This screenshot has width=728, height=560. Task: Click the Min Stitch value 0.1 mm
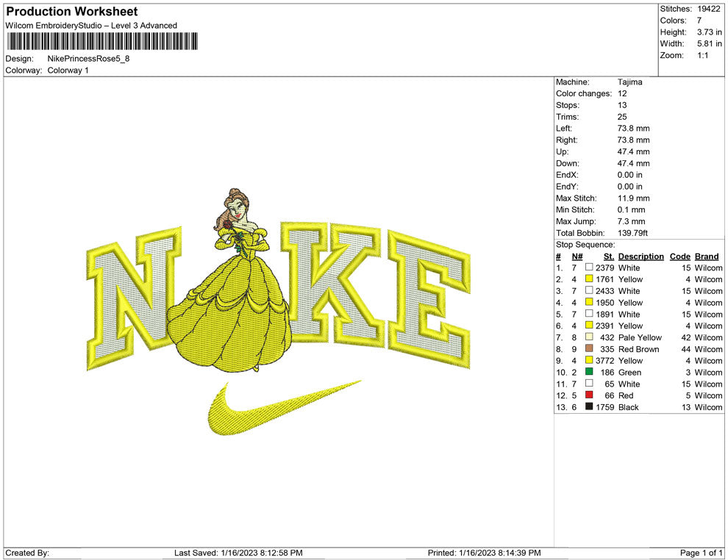coord(631,209)
